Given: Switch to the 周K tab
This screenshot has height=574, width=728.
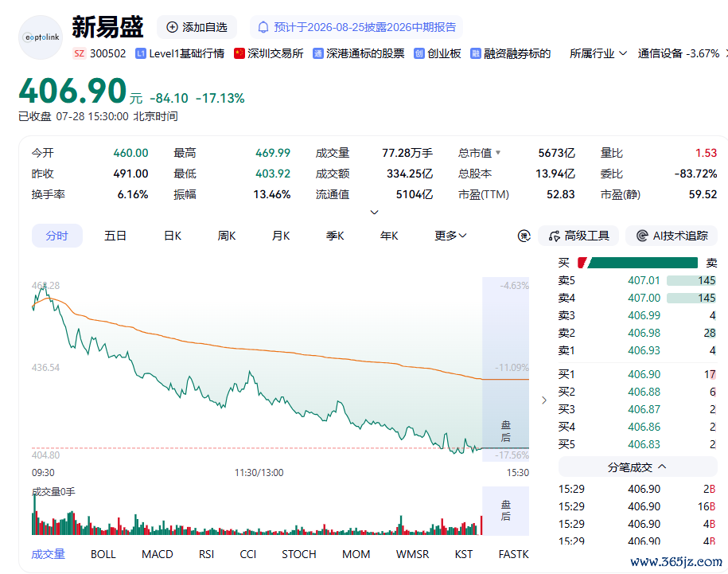Looking at the screenshot, I should coord(227,236).
